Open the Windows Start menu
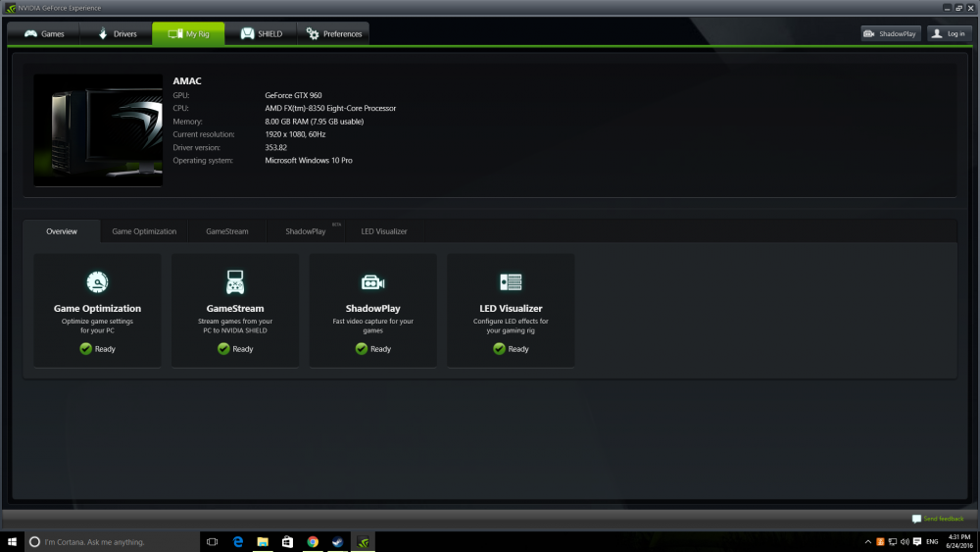This screenshot has height=552, width=980. pos(12,541)
